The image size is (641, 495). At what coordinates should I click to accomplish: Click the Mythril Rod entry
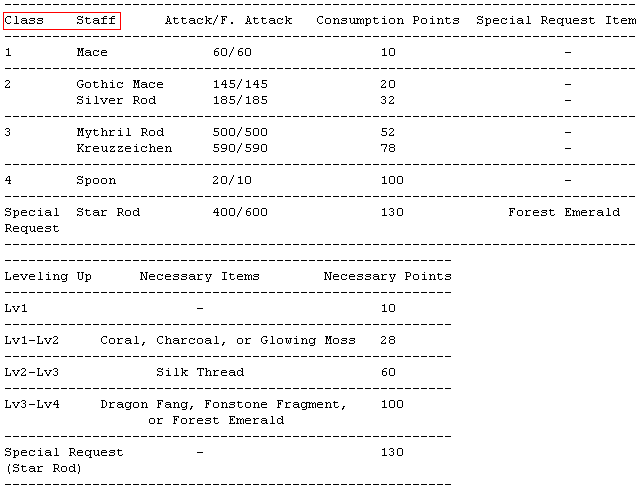pyautogui.click(x=120, y=132)
